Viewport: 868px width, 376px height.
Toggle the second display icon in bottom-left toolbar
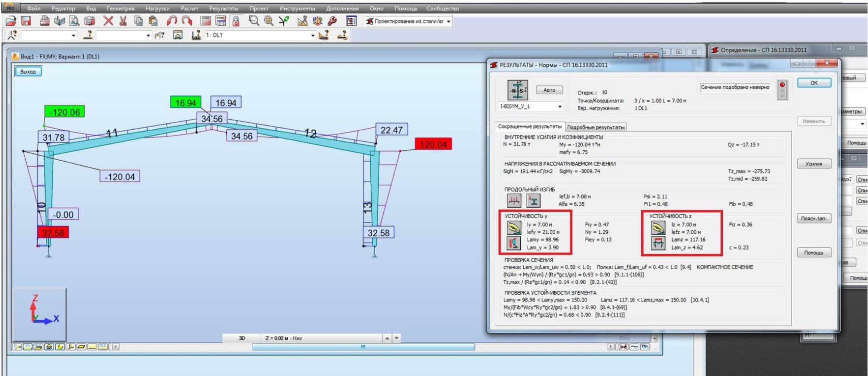click(28, 347)
